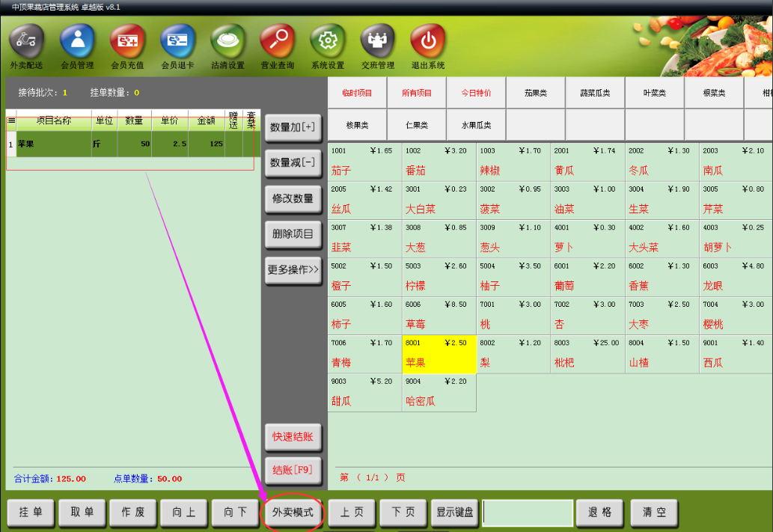Click 作废 void button
This screenshot has width=773, height=532.
point(133,513)
